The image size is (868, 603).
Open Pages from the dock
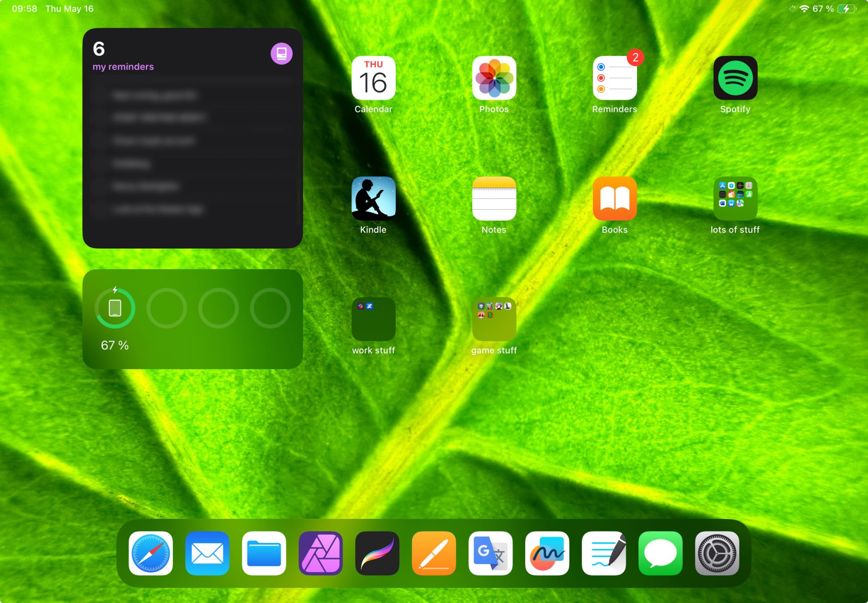pos(434,553)
